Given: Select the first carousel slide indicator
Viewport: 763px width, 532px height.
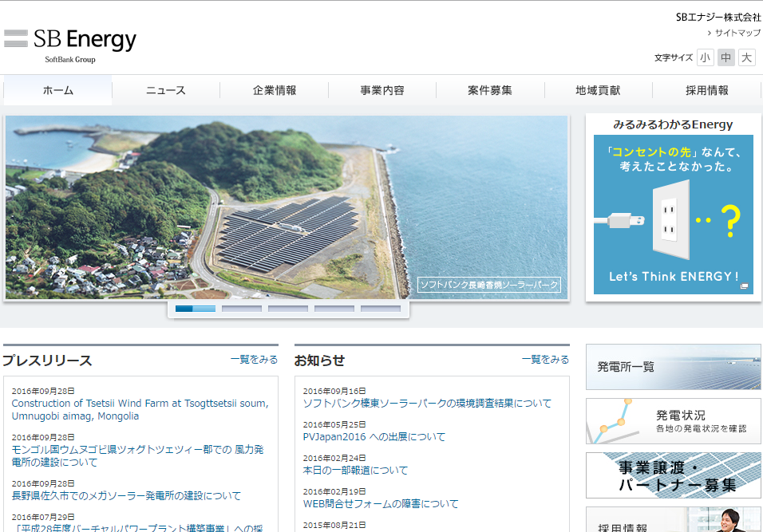Looking at the screenshot, I should (195, 309).
